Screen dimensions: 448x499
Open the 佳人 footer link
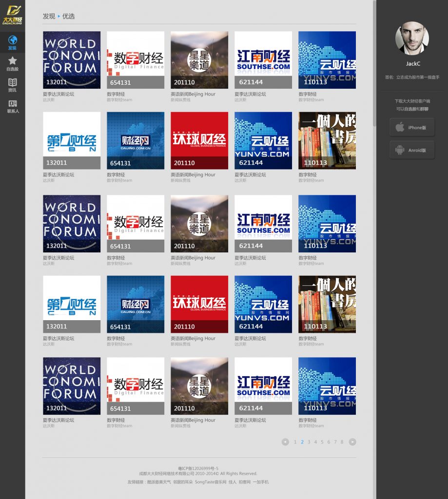(233, 482)
